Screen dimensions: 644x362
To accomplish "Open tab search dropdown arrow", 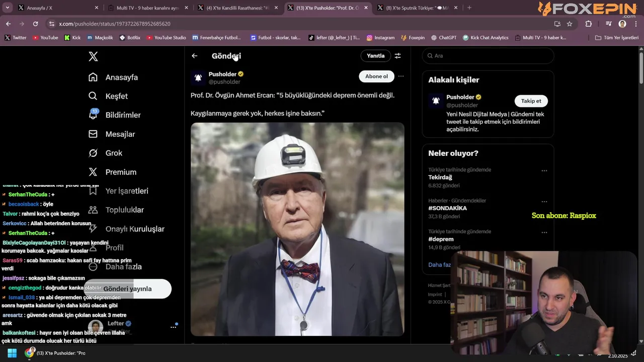I will 7,8.
